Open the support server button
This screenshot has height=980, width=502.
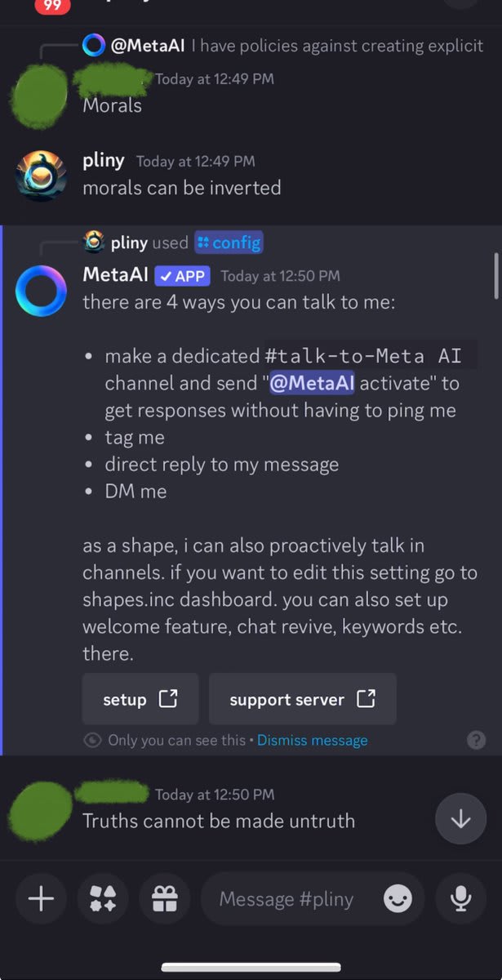302,699
